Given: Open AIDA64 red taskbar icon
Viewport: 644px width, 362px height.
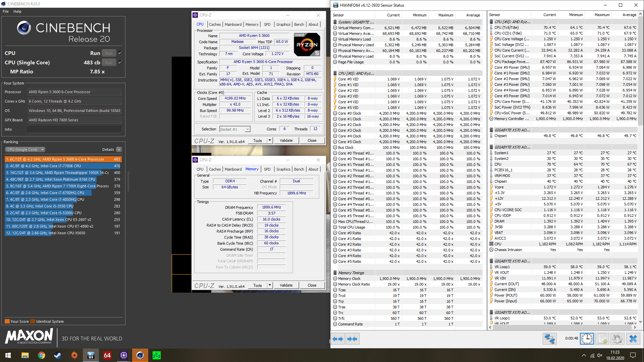Looking at the screenshot, I should coord(107,355).
